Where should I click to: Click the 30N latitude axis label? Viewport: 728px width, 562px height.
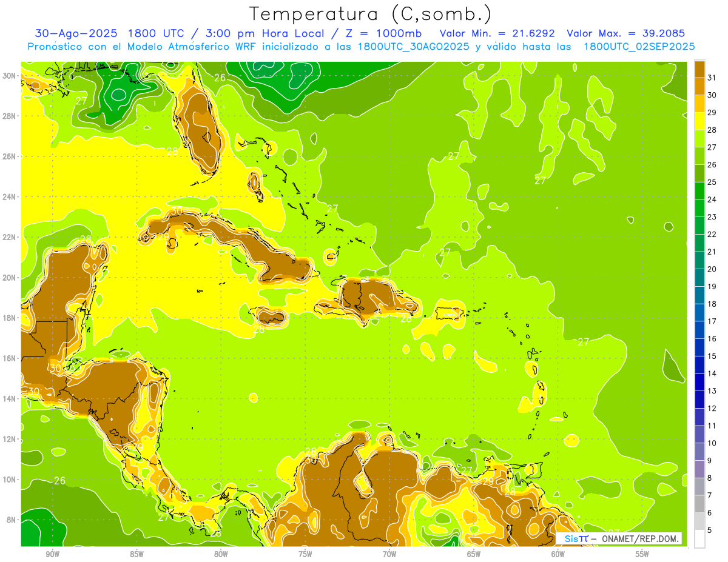coord(10,76)
